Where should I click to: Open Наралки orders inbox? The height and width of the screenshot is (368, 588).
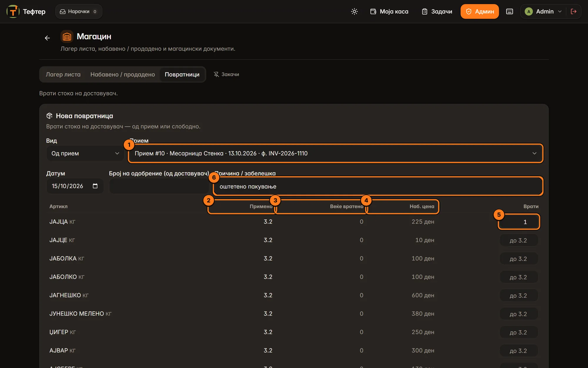78,11
